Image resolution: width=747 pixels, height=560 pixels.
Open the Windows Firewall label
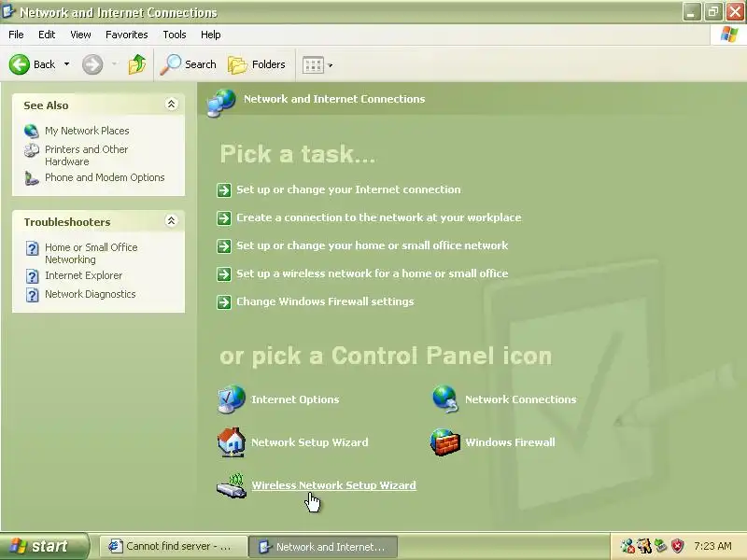tap(510, 442)
